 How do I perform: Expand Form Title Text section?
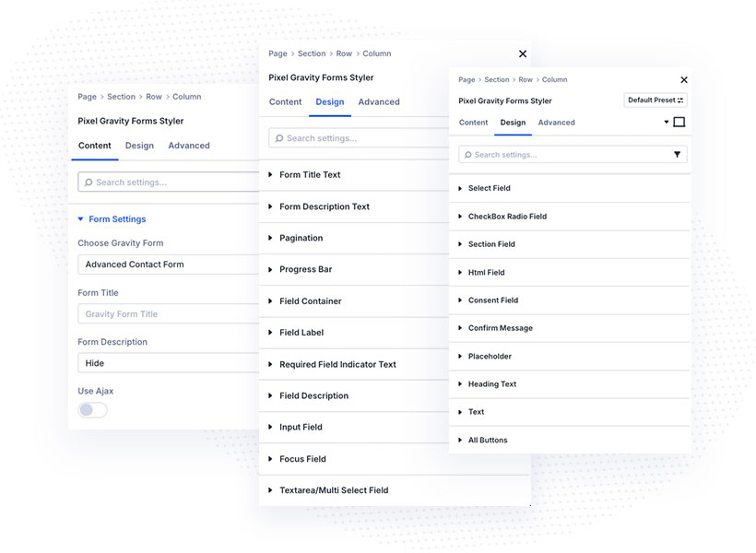click(354, 175)
